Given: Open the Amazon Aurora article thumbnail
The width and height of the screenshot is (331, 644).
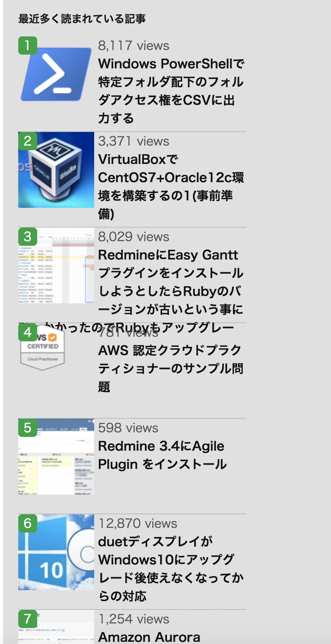Looking at the screenshot, I should click(56, 627).
